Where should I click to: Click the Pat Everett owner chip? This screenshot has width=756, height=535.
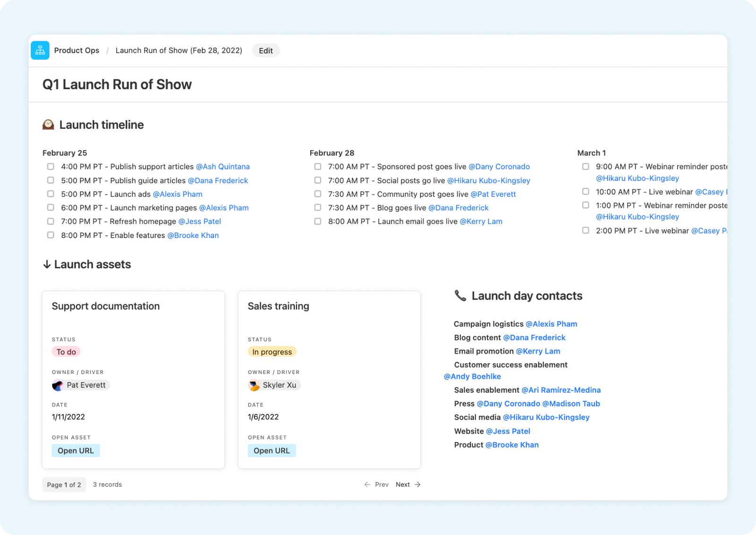[81, 385]
